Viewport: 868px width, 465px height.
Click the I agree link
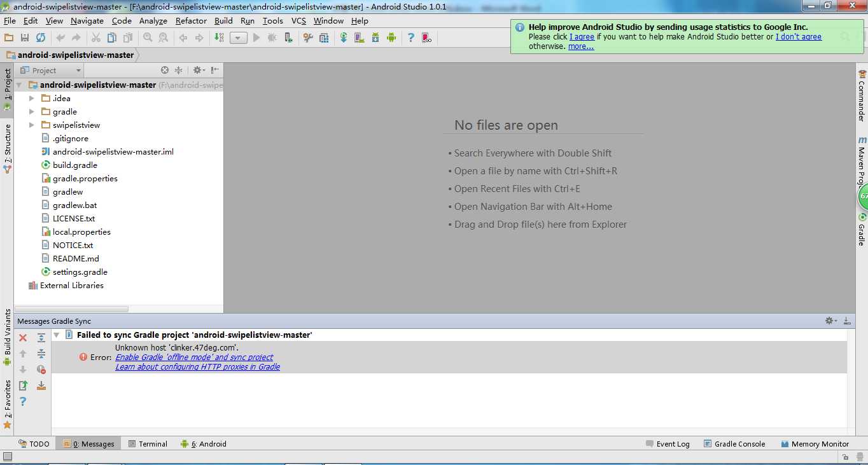[x=582, y=37]
